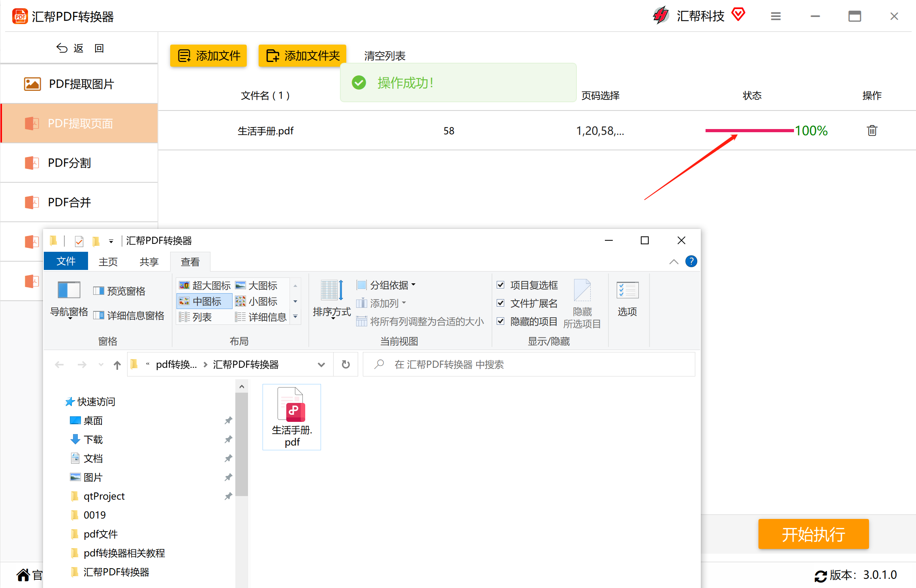This screenshot has width=916, height=588.
Task: Open the quick access toolbar customize dropdown
Action: coord(111,241)
